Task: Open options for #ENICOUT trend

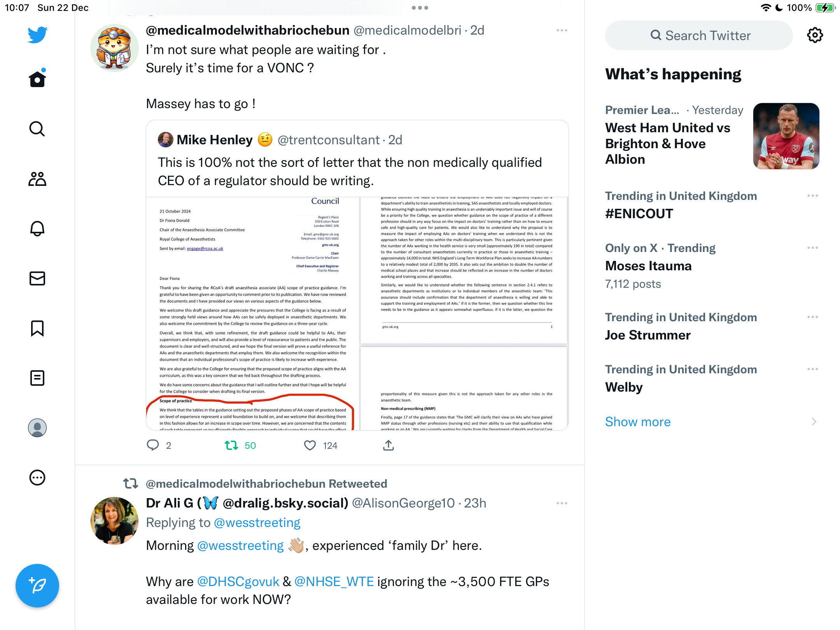Action: click(812, 196)
